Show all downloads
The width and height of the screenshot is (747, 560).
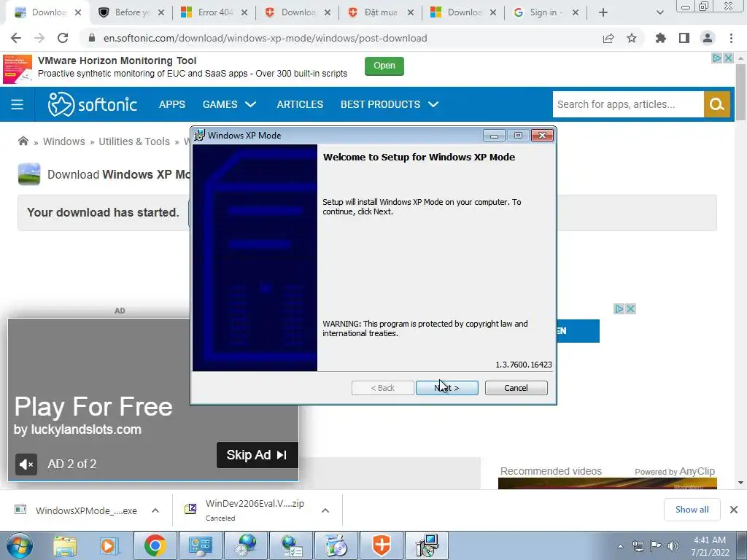pyautogui.click(x=692, y=510)
